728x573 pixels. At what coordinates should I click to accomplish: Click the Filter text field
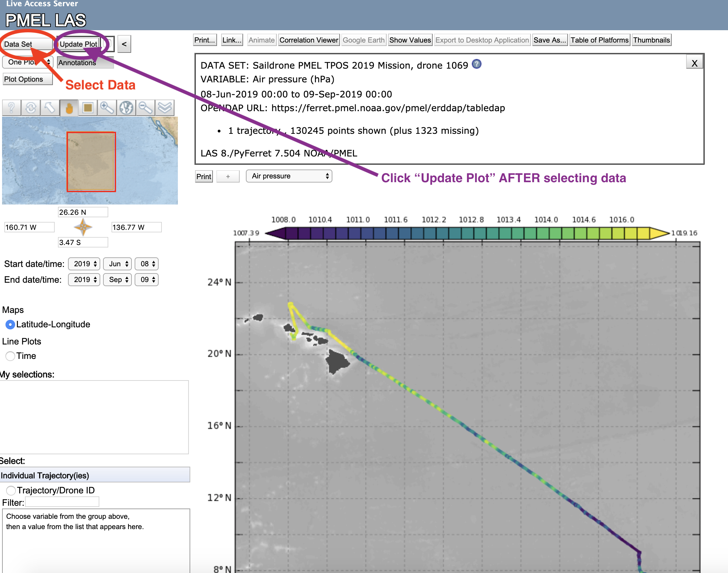point(62,502)
